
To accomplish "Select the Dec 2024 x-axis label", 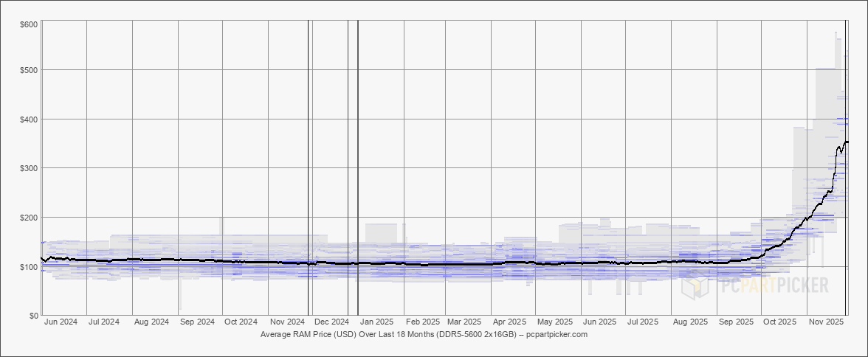I will pyautogui.click(x=331, y=322).
